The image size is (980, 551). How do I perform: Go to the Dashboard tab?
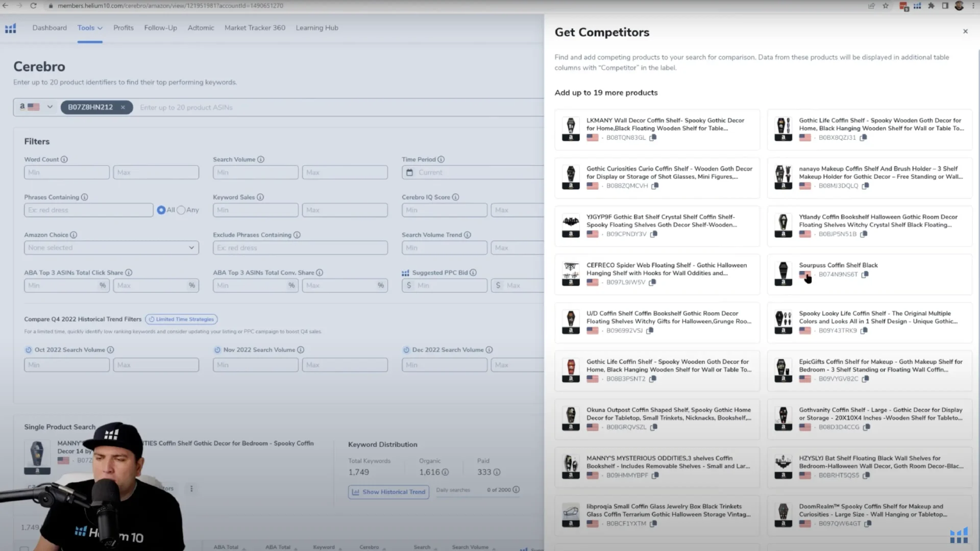click(x=50, y=28)
